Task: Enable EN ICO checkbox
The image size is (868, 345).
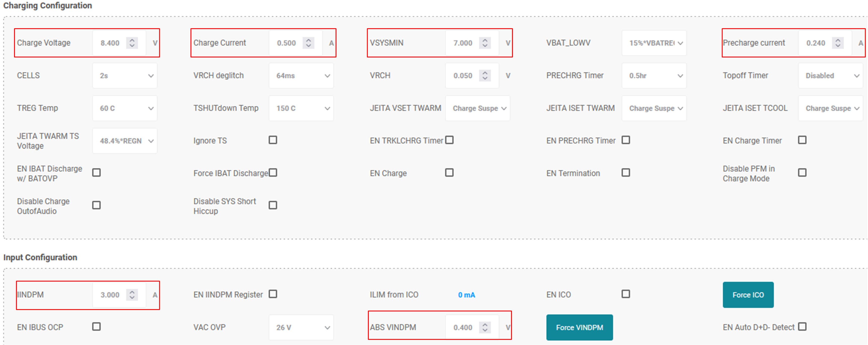Action: 626,294
